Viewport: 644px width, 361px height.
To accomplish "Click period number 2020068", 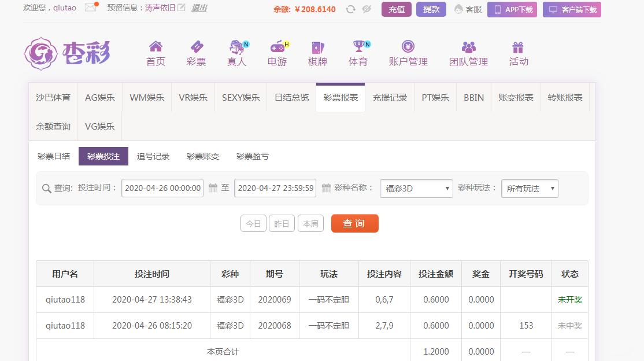I will [275, 326].
